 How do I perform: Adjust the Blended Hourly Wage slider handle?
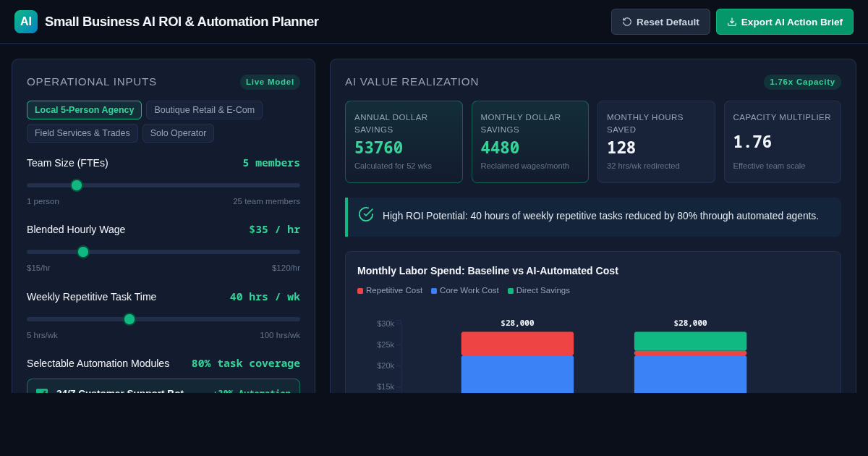[83, 252]
